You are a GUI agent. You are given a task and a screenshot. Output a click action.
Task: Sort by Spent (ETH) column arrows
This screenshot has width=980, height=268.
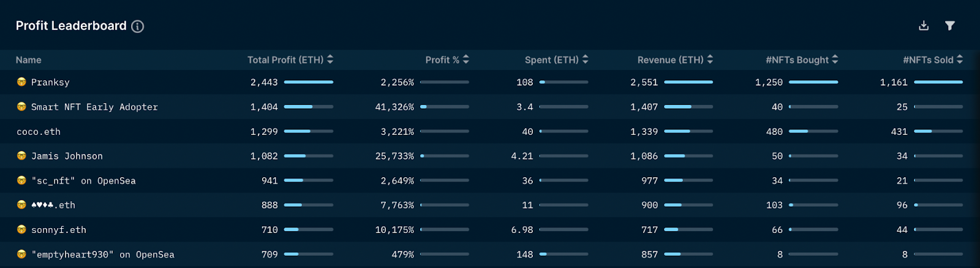pos(586,59)
